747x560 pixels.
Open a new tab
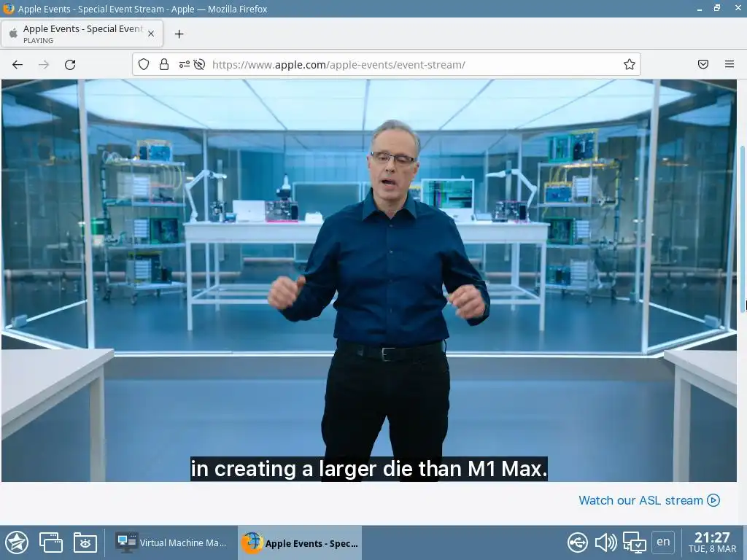pos(179,34)
